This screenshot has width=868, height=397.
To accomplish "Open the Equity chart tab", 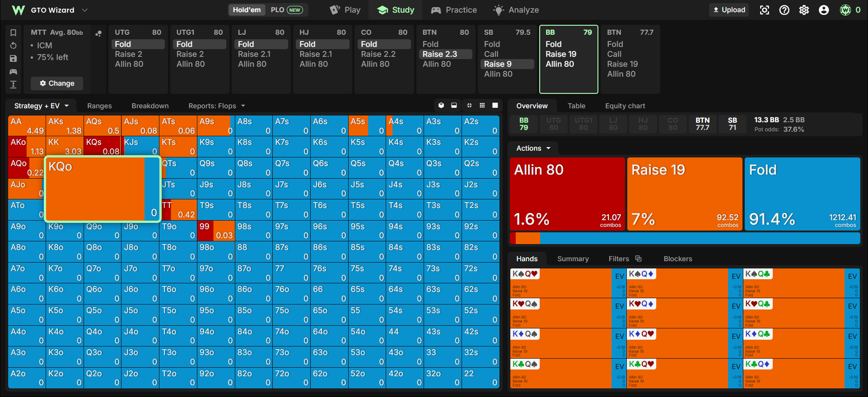I will coord(625,106).
